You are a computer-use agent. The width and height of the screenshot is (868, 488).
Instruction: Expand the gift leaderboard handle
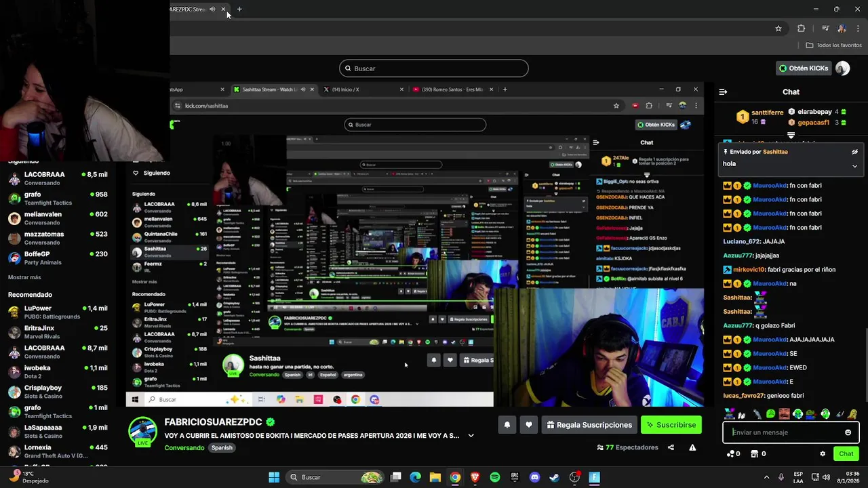pos(791,136)
